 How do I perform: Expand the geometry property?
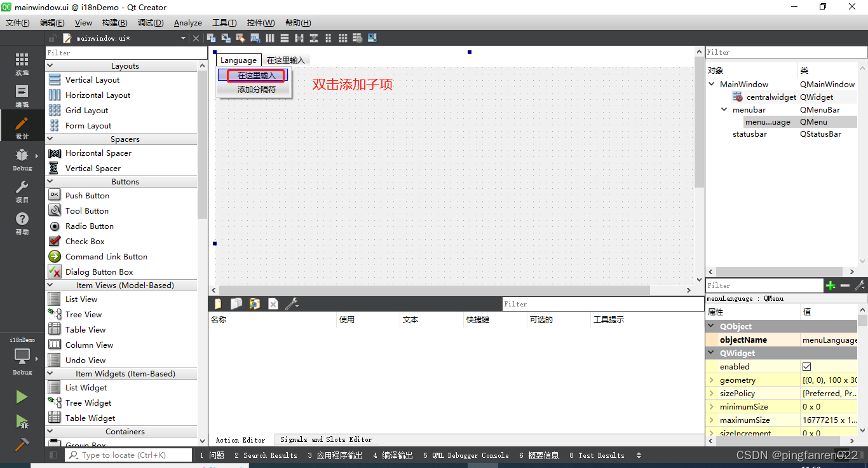tap(712, 380)
